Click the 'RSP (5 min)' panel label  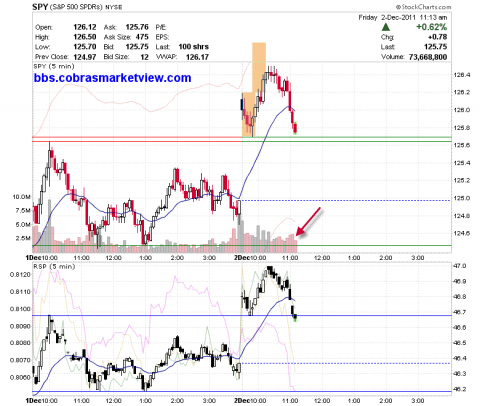54,267
